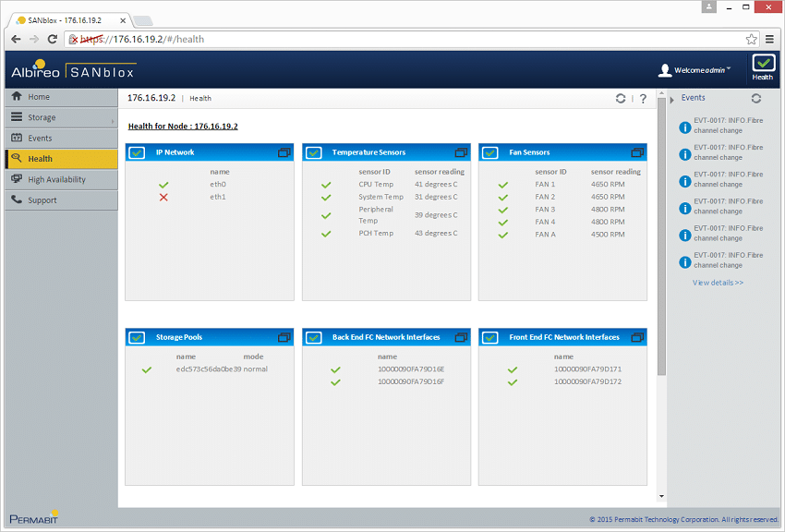Click the main content vertical scrollbar

tap(662, 236)
